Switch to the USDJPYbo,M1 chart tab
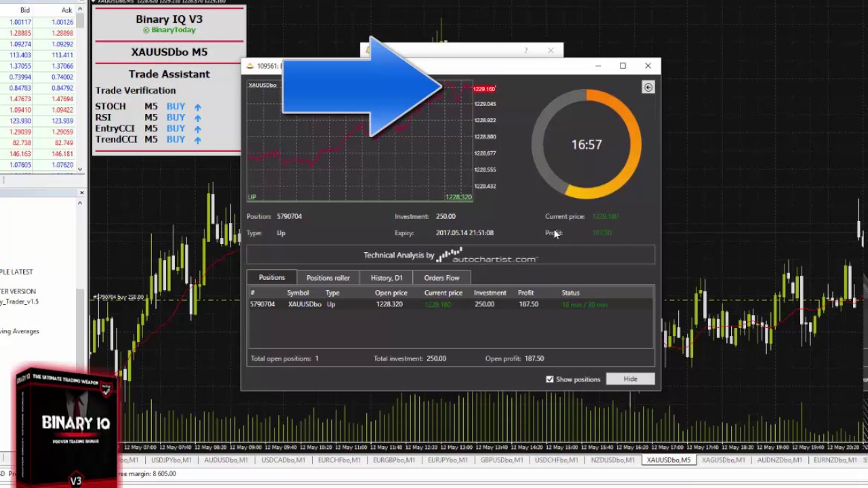The width and height of the screenshot is (868, 488). click(171, 460)
